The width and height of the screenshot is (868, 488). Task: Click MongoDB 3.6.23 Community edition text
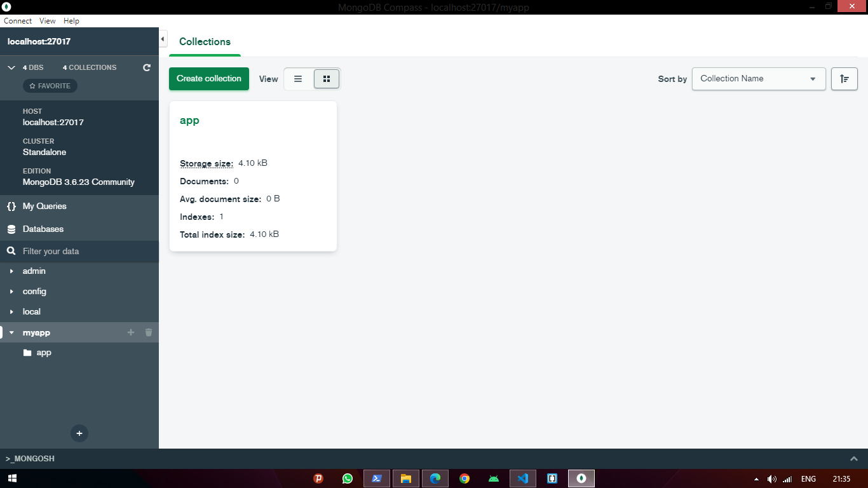(x=79, y=182)
